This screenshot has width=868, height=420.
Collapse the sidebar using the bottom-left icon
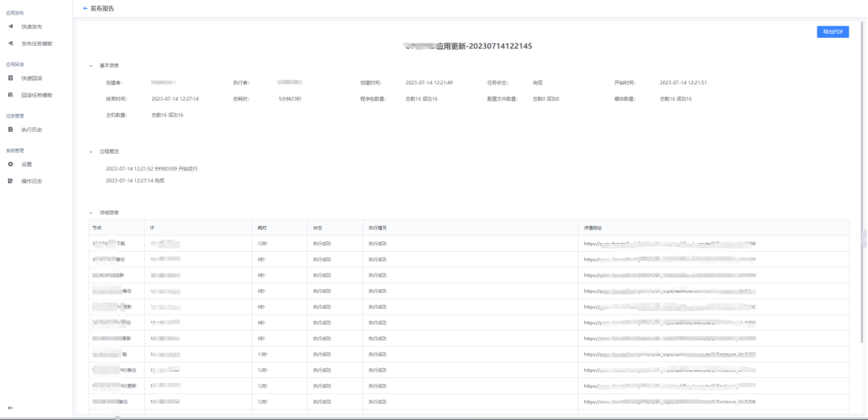click(x=10, y=408)
